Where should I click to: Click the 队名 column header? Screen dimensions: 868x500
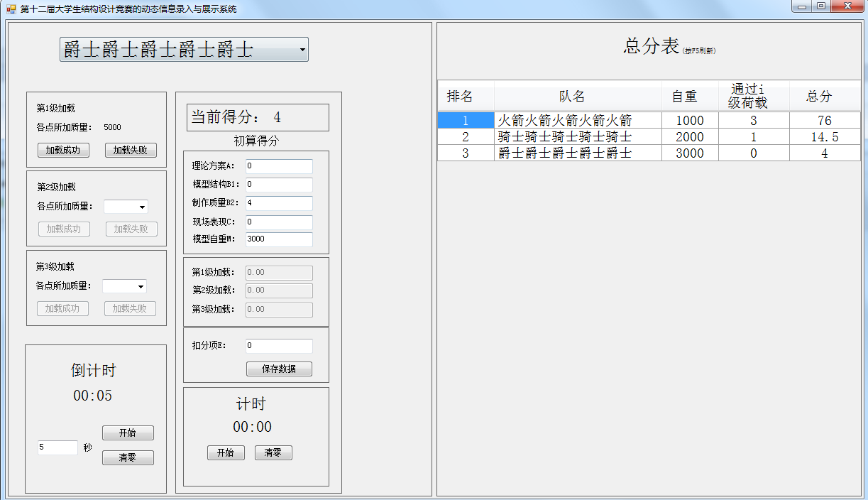[578, 96]
